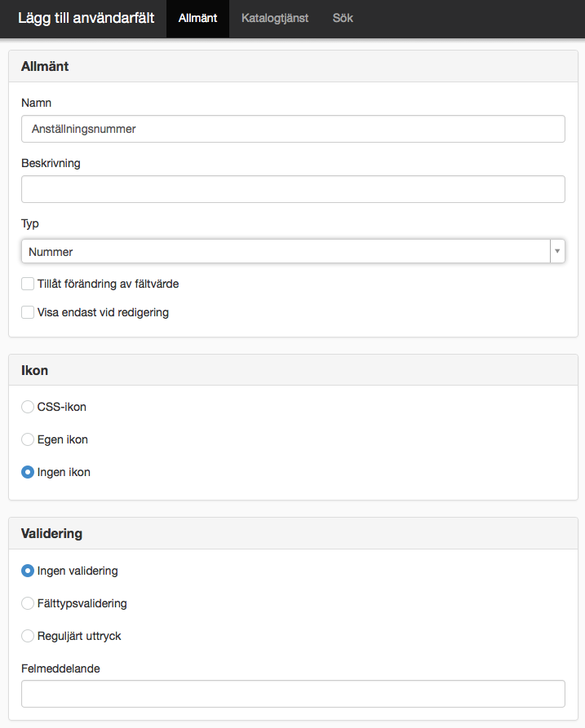This screenshot has height=728, width=585.
Task: Click the Felmeddelande field label
Action: click(60, 668)
